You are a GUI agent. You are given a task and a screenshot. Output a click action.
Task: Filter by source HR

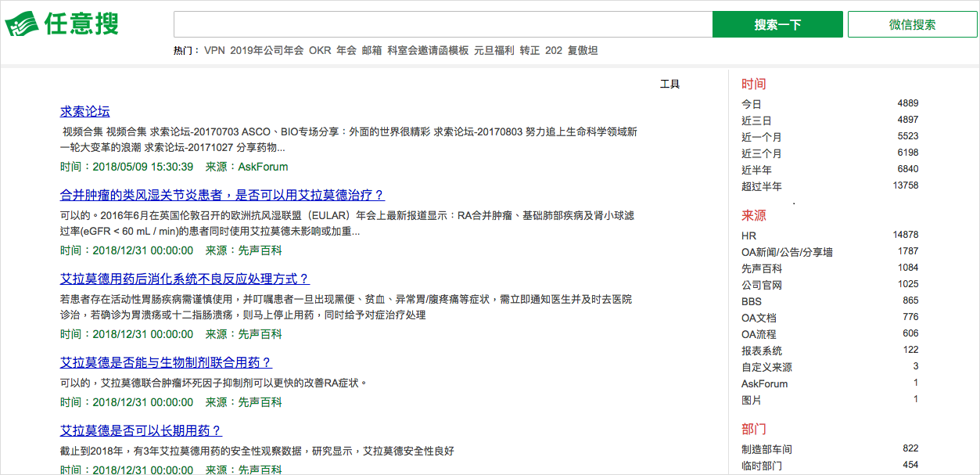coord(748,236)
